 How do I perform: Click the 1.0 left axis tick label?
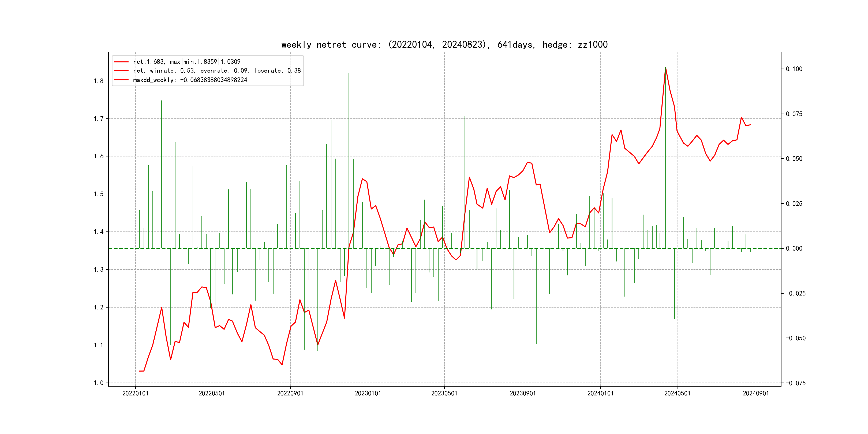click(x=98, y=383)
